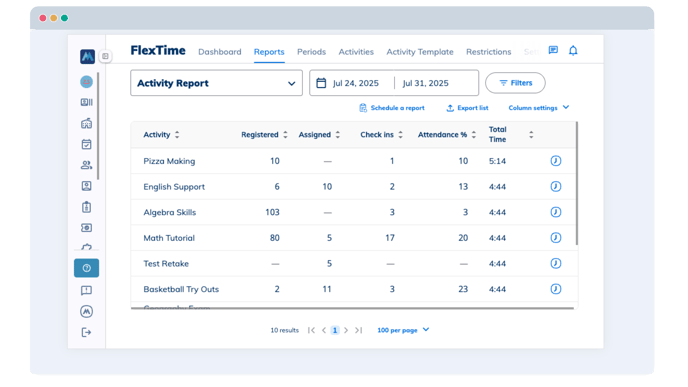This screenshot has width=688, height=387.
Task: Click the 103 registered count for Algebra Skills
Action: coord(272,212)
